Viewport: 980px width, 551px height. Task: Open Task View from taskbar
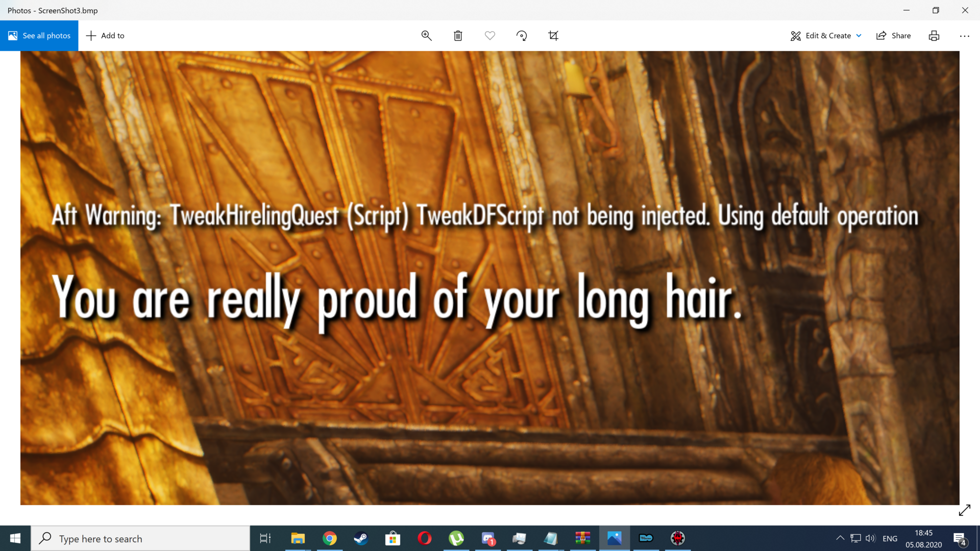point(265,538)
